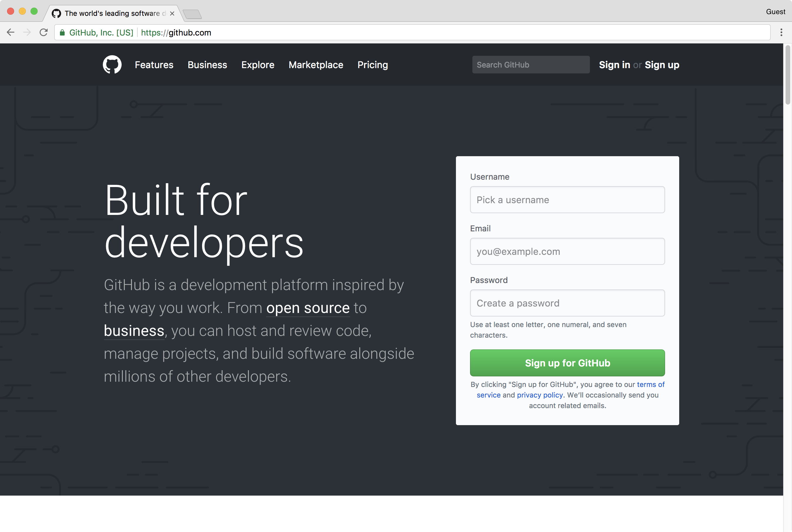
Task: Click the GitHub Octocat logo icon
Action: [112, 65]
